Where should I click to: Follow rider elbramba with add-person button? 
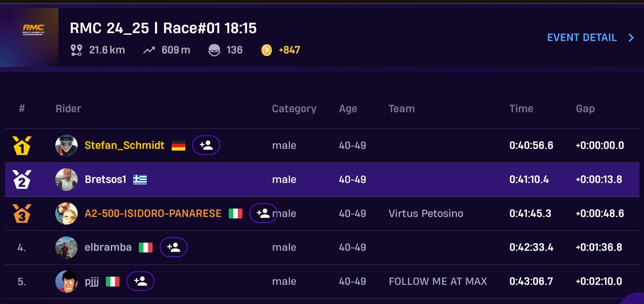coord(173,247)
